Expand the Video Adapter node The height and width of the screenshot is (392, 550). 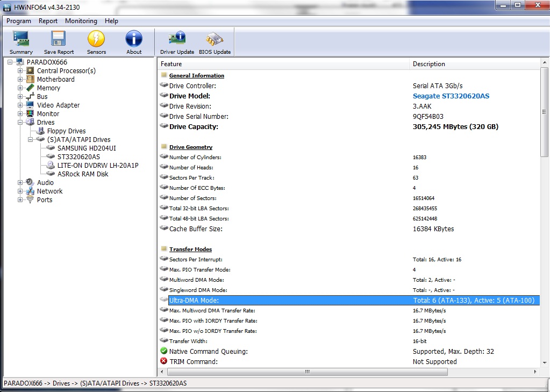click(20, 105)
